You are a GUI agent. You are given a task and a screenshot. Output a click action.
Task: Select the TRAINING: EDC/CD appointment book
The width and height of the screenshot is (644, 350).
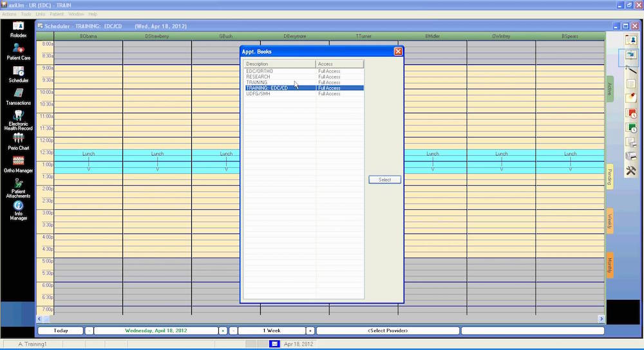(304, 88)
